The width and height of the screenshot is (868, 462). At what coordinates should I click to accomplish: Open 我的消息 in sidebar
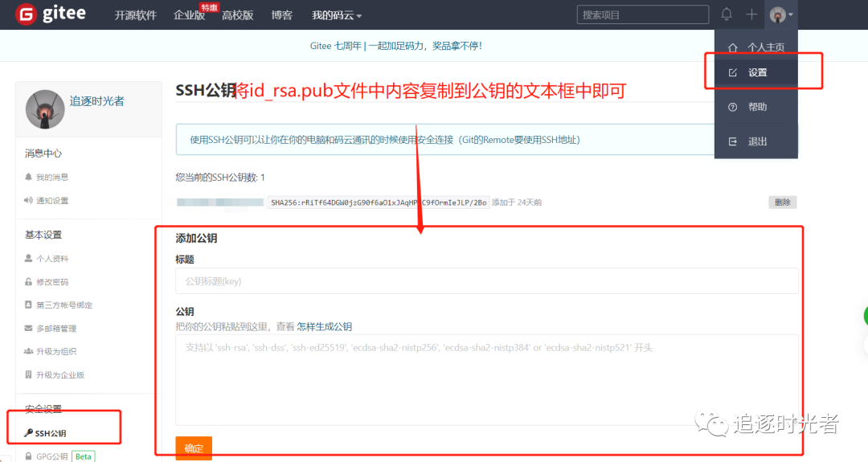tap(51, 177)
